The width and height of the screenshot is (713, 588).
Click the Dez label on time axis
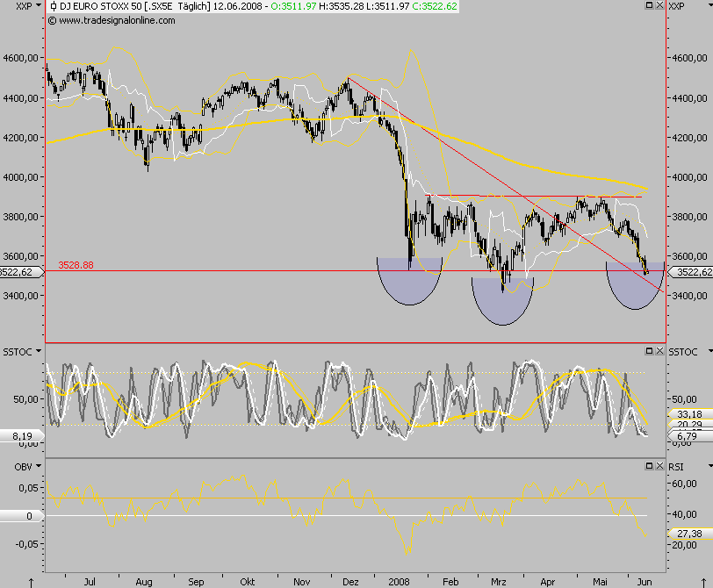[x=350, y=582]
